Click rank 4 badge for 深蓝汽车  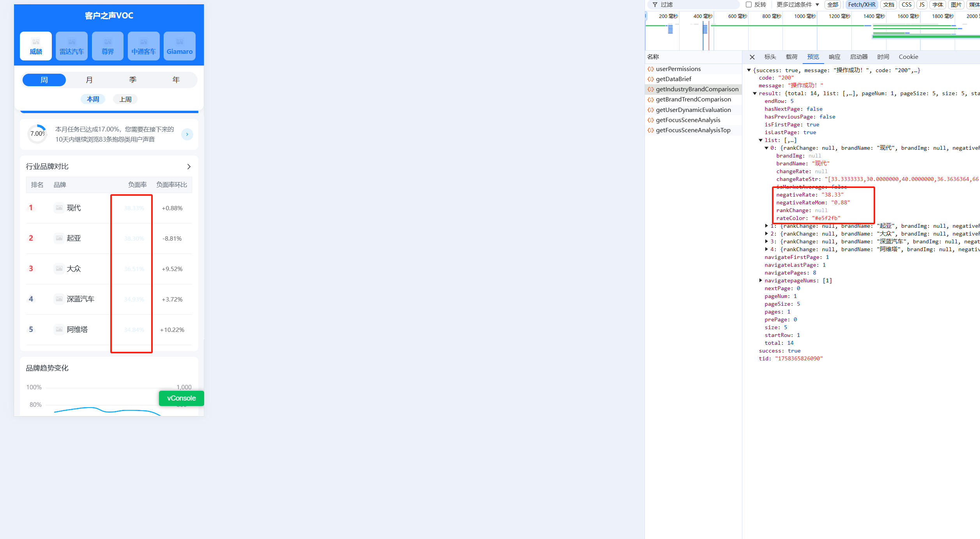coord(31,299)
